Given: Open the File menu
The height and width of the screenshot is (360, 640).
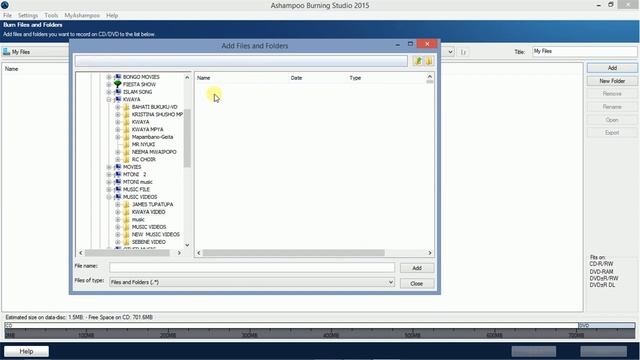Looking at the screenshot, I should point(7,16).
